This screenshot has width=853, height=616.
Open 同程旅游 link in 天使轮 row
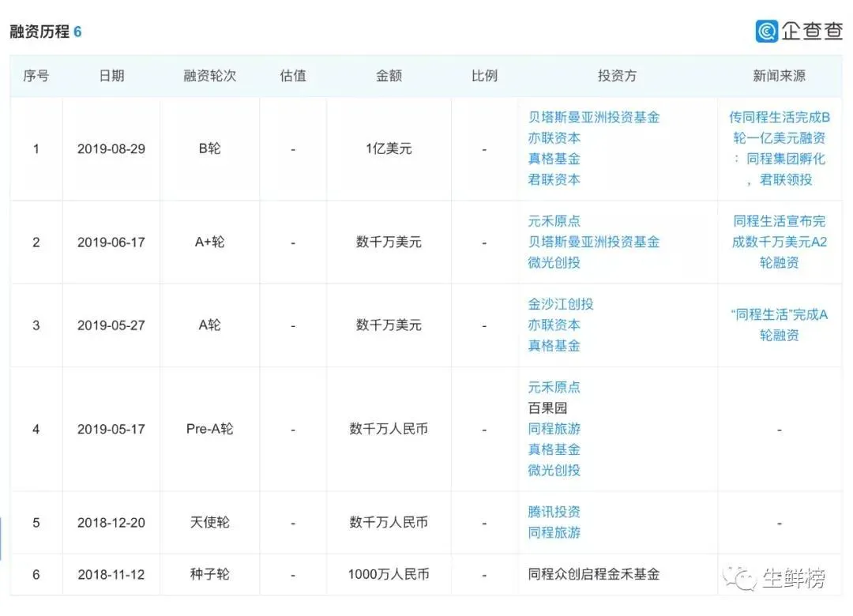point(554,532)
